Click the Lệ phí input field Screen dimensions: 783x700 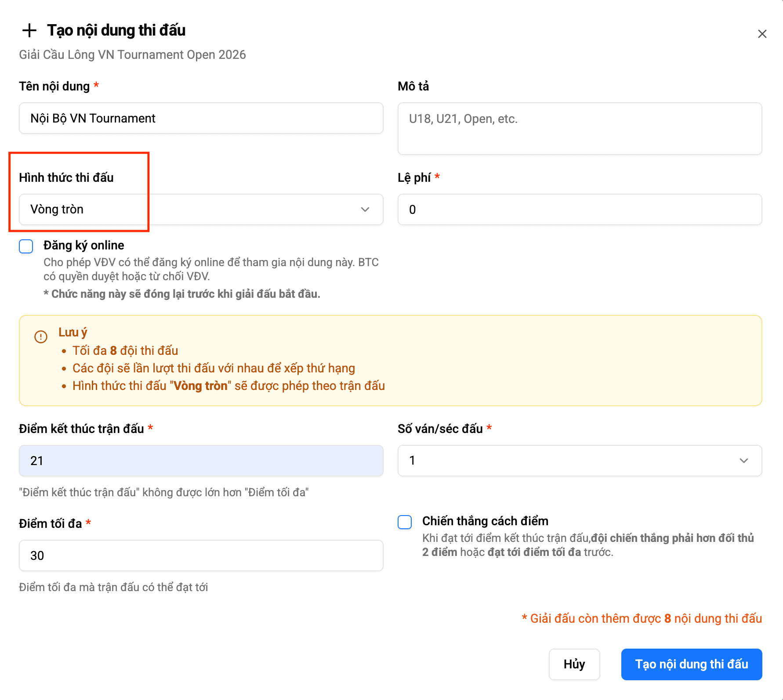[580, 209]
